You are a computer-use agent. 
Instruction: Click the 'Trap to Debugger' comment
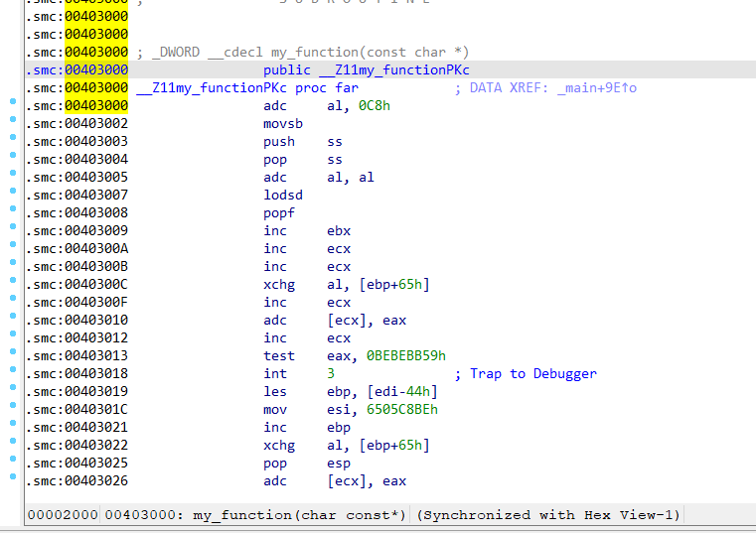[x=533, y=373]
